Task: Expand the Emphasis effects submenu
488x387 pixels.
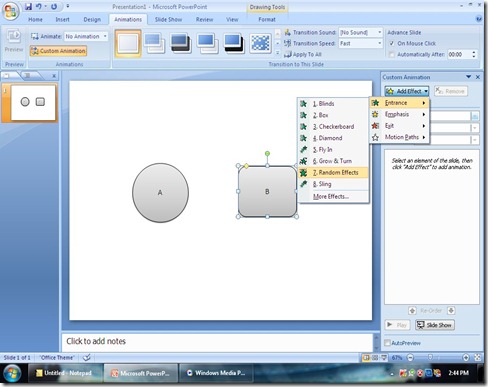Action: click(399, 114)
